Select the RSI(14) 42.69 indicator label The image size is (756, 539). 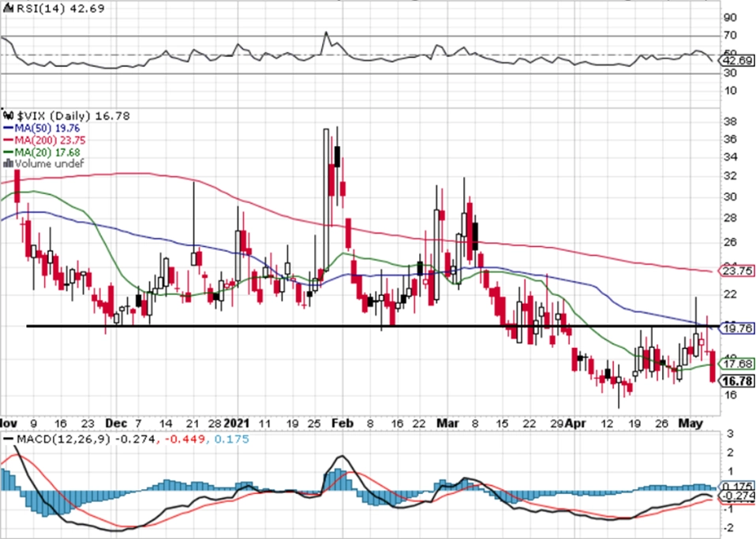54,9
